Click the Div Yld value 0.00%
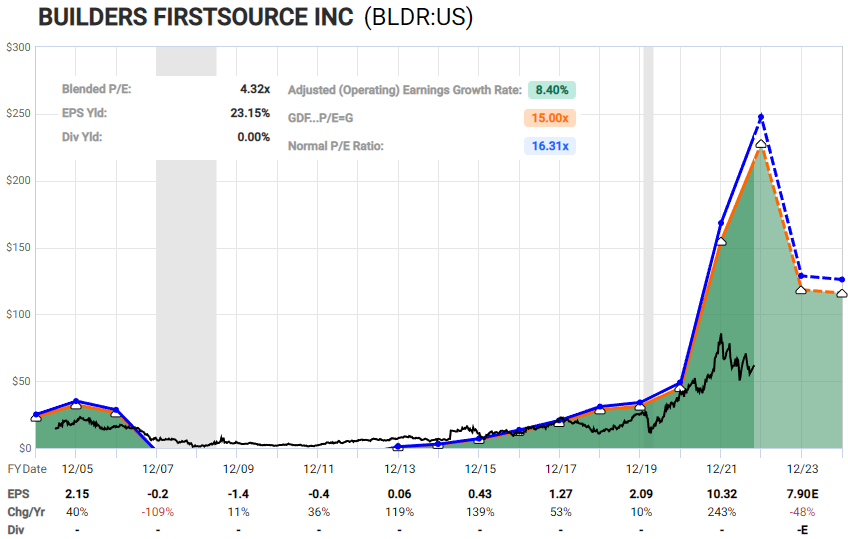 pos(254,137)
